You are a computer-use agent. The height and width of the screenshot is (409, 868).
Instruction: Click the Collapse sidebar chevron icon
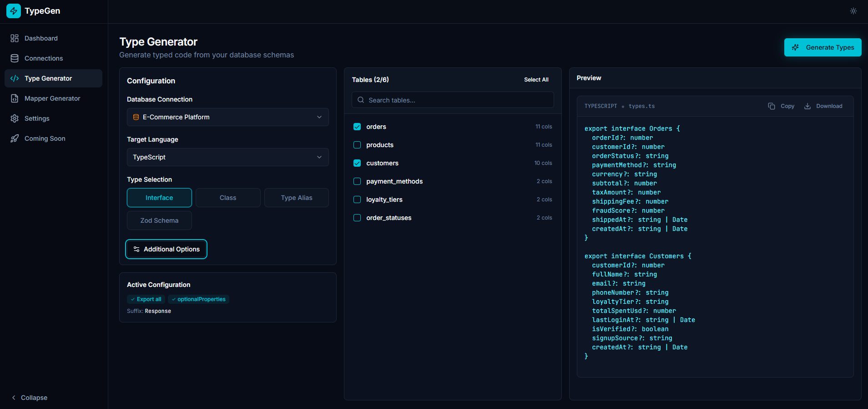point(14,398)
